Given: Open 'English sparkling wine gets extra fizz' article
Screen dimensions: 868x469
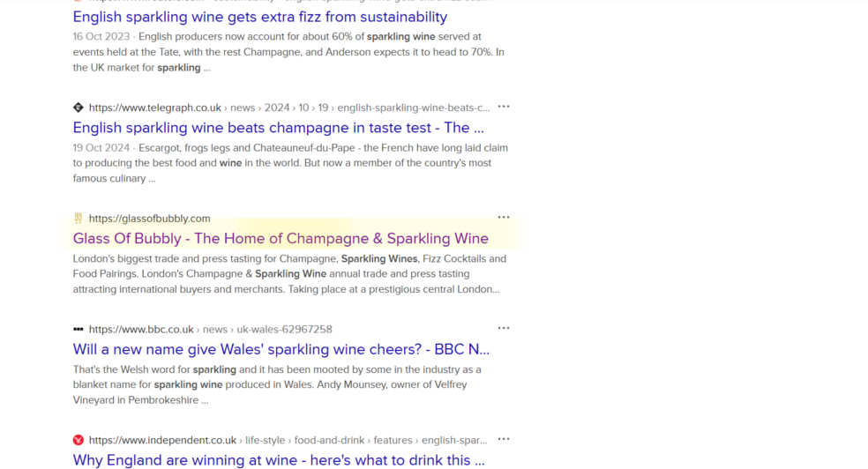Looking at the screenshot, I should pyautogui.click(x=260, y=17).
